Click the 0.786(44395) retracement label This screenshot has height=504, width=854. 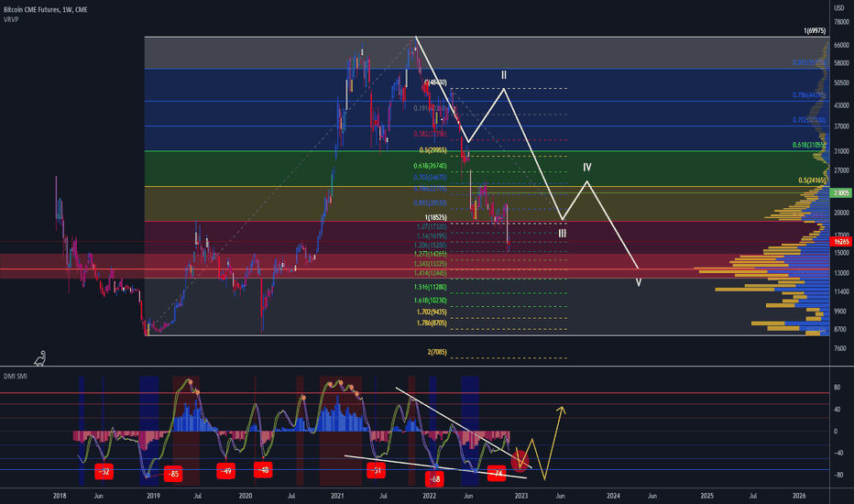click(809, 95)
